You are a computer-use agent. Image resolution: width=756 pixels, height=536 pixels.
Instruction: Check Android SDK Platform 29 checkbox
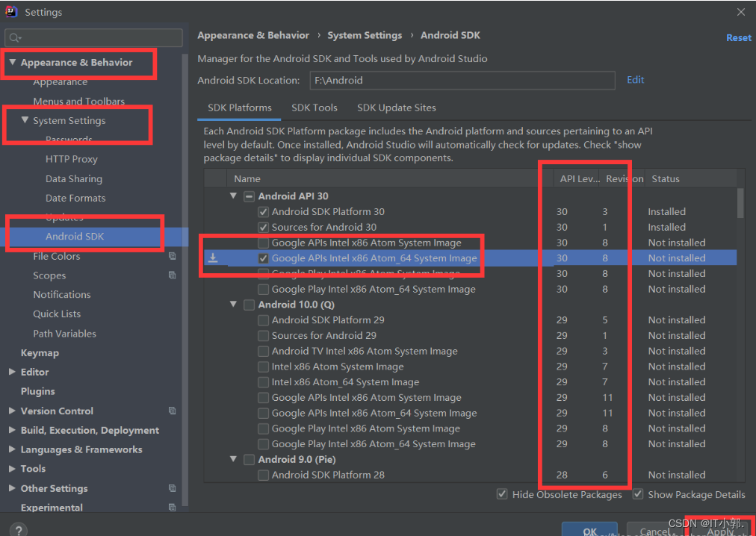(264, 320)
